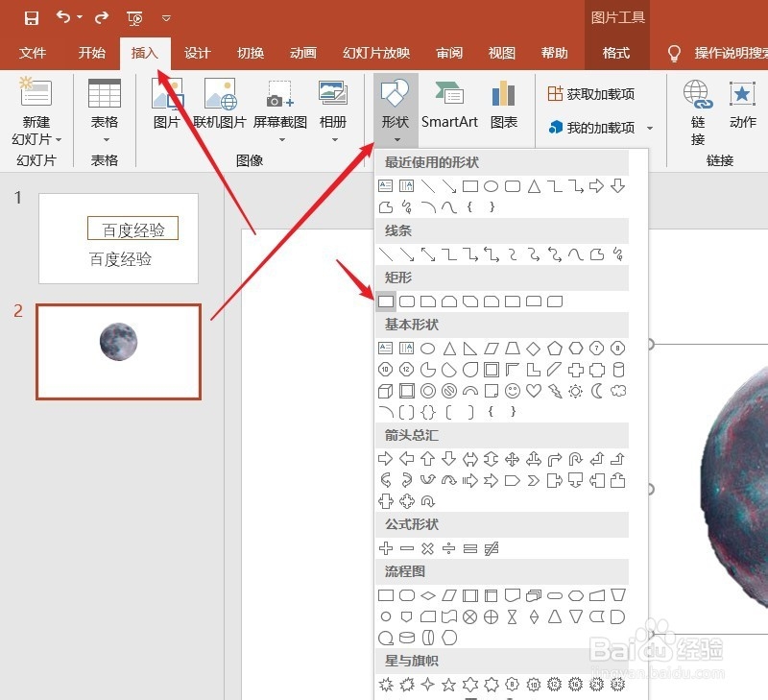Select the double-arrow line under 线条
Image resolution: width=768 pixels, height=700 pixels.
(428, 254)
